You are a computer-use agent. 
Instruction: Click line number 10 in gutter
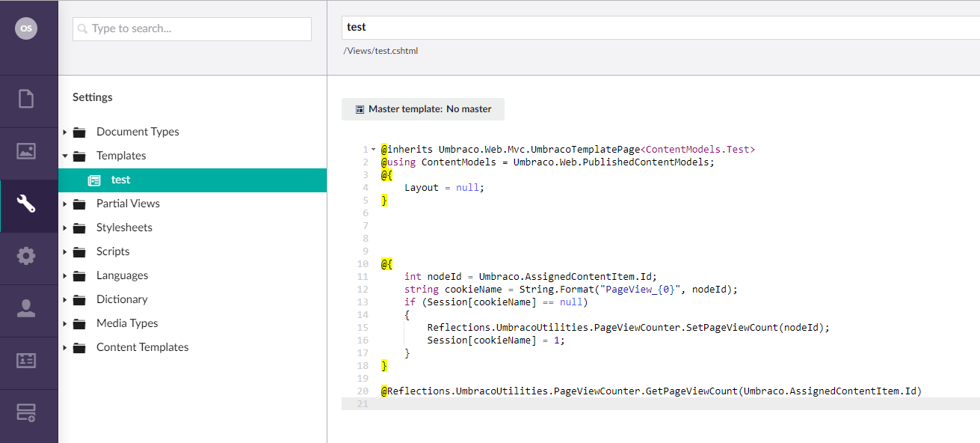click(x=363, y=264)
